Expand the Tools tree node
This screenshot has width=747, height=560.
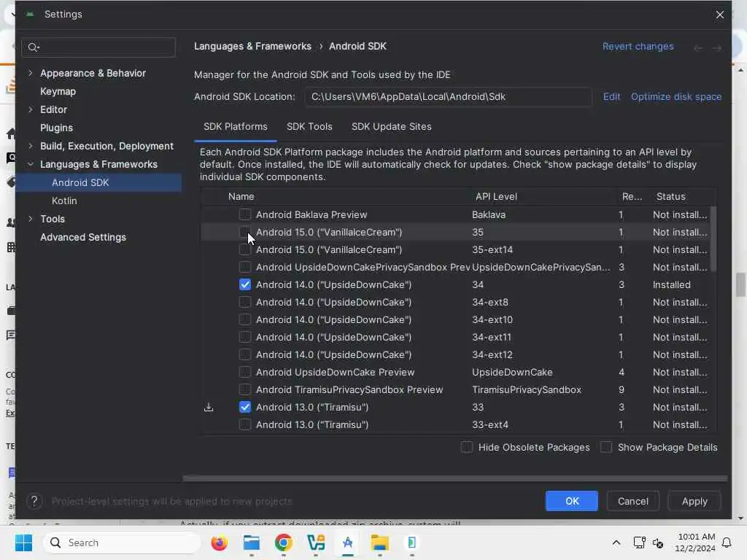31,219
